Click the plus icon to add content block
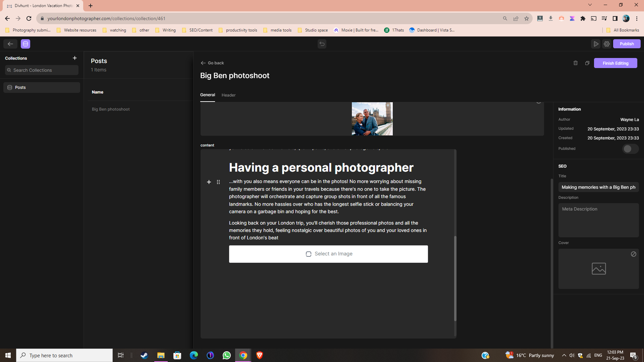644x362 pixels. pyautogui.click(x=209, y=182)
